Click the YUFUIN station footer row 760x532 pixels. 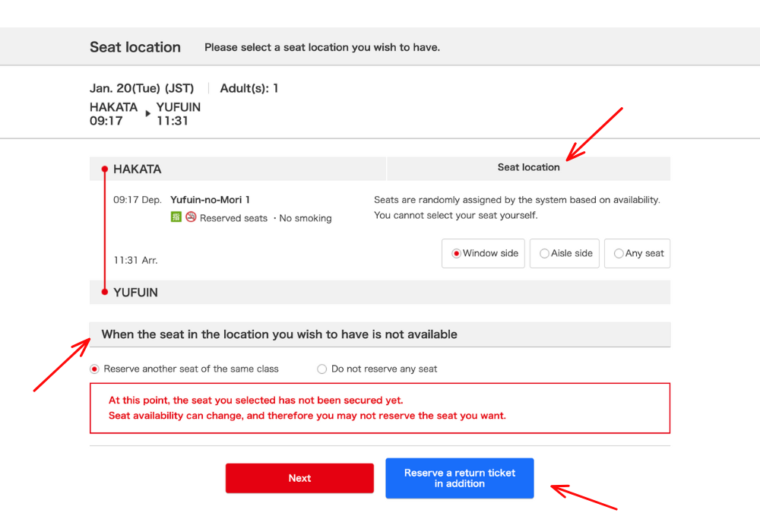[380, 293]
